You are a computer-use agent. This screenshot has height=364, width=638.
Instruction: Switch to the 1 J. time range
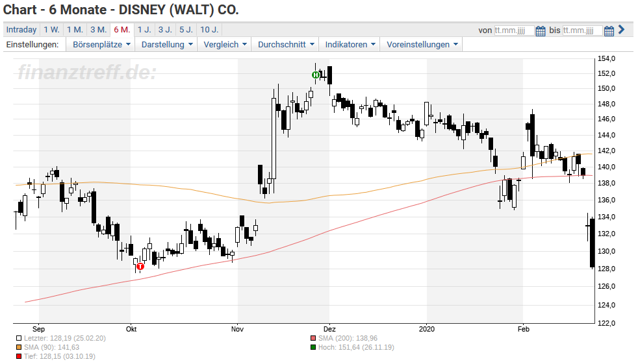144,30
